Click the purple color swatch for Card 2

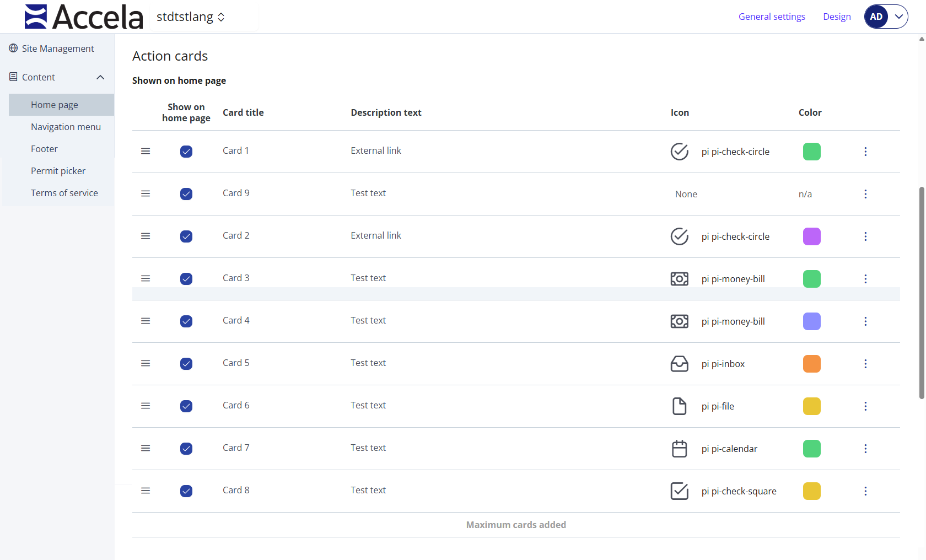point(811,236)
